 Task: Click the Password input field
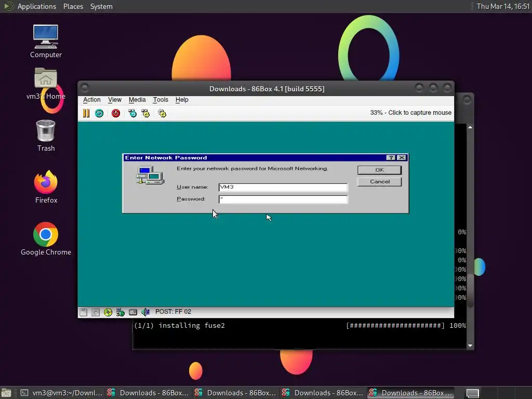click(x=283, y=199)
